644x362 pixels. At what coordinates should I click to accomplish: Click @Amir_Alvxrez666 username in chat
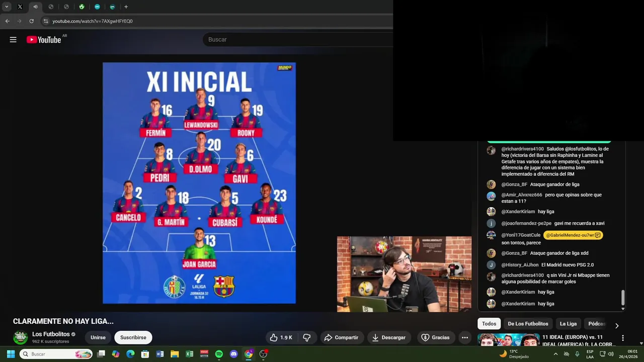click(x=522, y=195)
